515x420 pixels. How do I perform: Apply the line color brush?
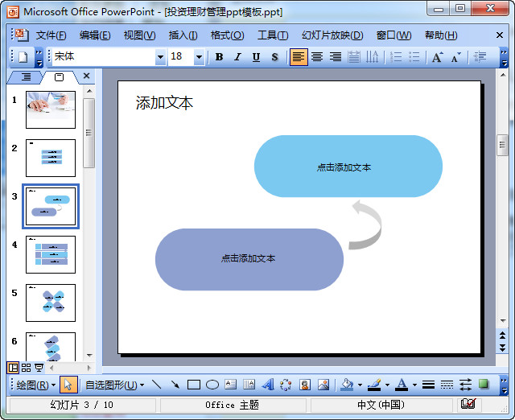(374, 385)
